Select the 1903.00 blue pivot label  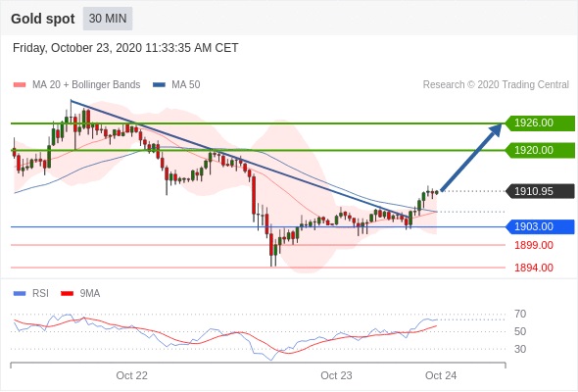540,226
